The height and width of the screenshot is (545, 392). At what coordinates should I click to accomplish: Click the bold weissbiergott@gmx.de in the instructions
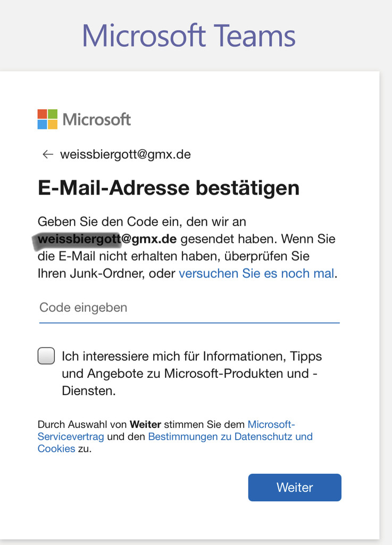107,239
